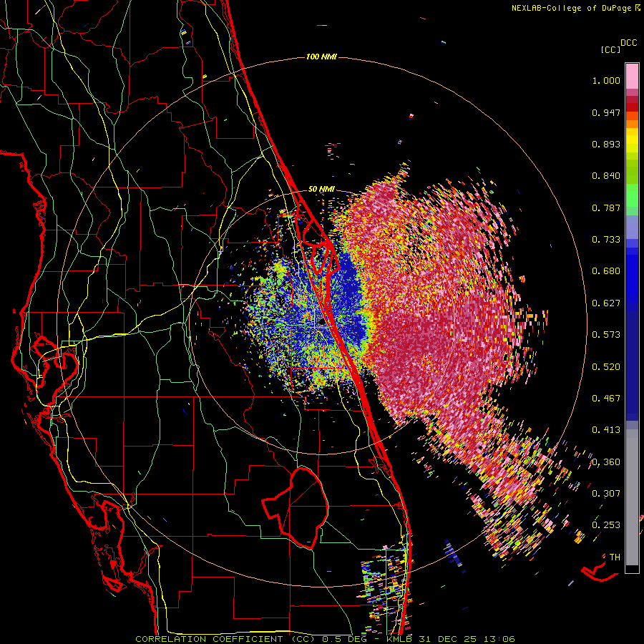Click the 0.893 value on the scale

tap(606, 144)
